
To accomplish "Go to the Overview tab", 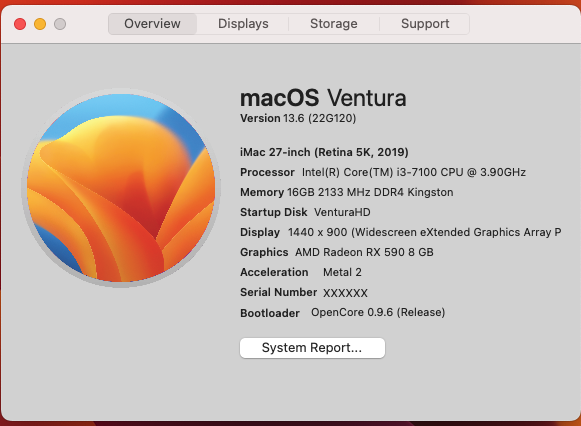I will point(152,24).
